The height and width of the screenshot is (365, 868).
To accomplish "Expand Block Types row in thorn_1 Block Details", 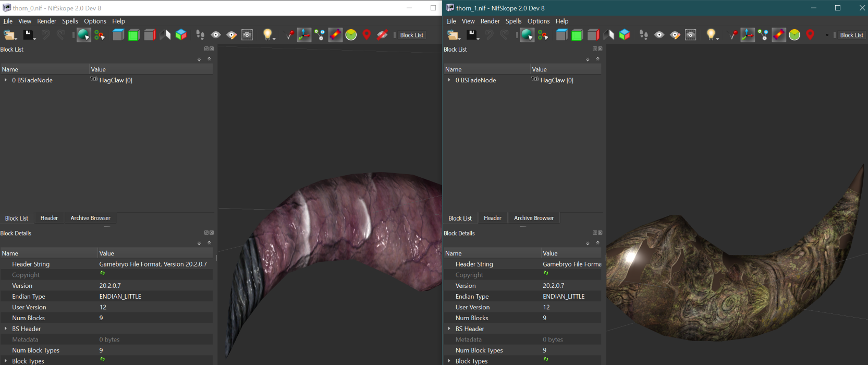I will click(x=449, y=361).
